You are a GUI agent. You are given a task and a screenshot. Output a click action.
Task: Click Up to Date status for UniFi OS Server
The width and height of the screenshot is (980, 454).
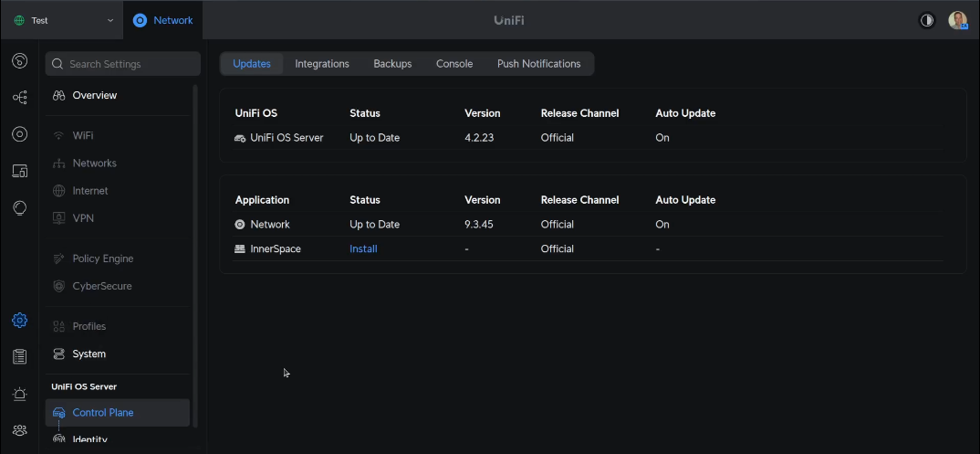[x=374, y=138]
